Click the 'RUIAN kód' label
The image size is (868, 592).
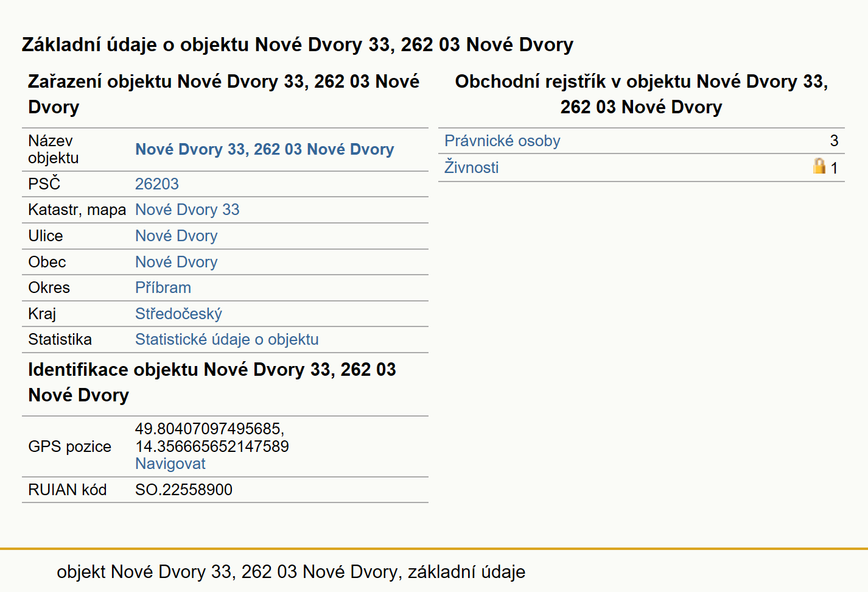click(x=68, y=490)
